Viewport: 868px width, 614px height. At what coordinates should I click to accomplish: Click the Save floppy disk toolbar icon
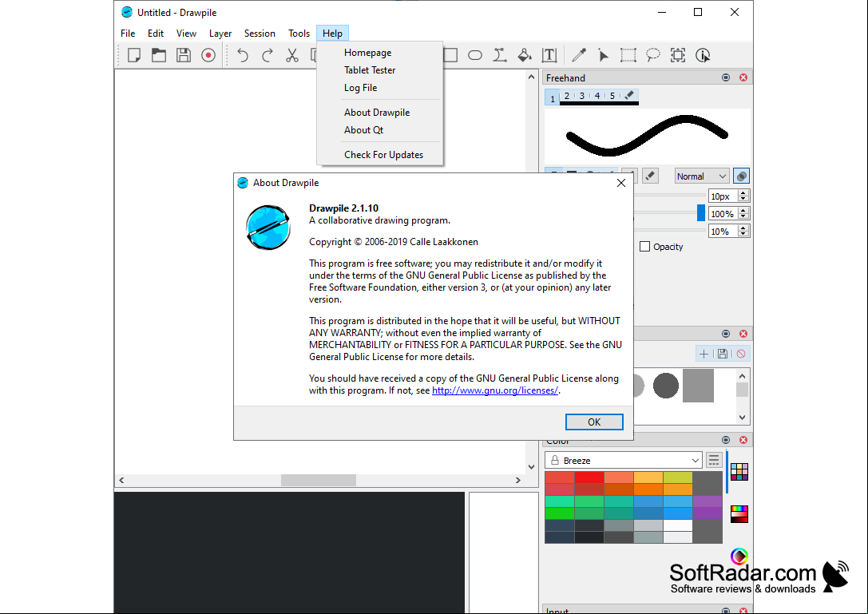[x=184, y=55]
